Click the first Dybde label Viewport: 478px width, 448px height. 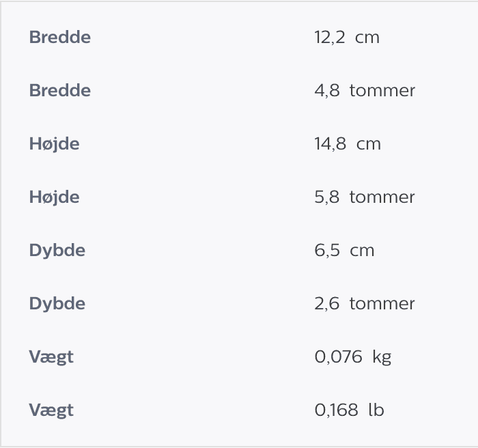57,251
